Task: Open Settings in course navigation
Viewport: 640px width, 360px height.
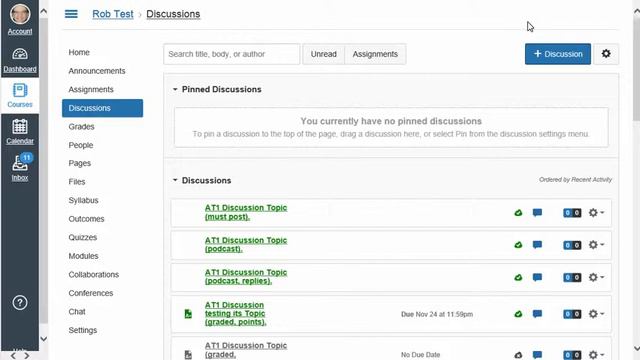Action: coord(82,330)
